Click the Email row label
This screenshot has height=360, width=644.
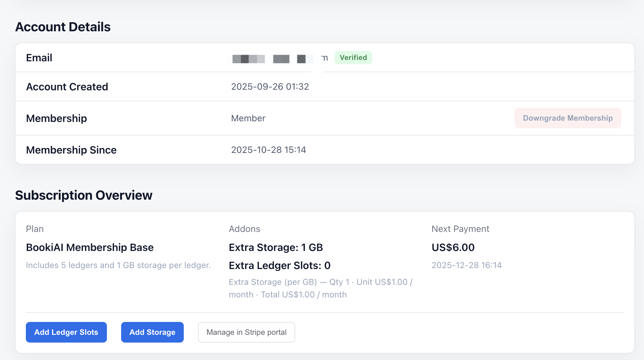coord(39,58)
